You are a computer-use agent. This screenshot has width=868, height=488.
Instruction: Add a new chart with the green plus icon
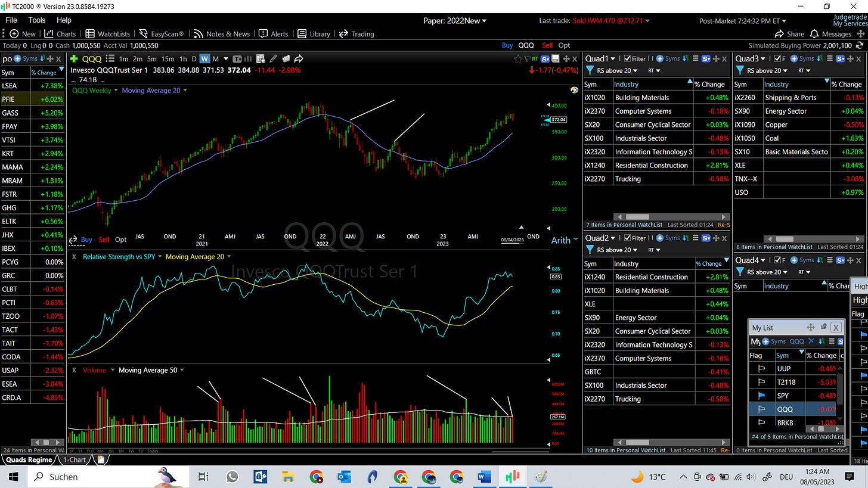(x=74, y=58)
